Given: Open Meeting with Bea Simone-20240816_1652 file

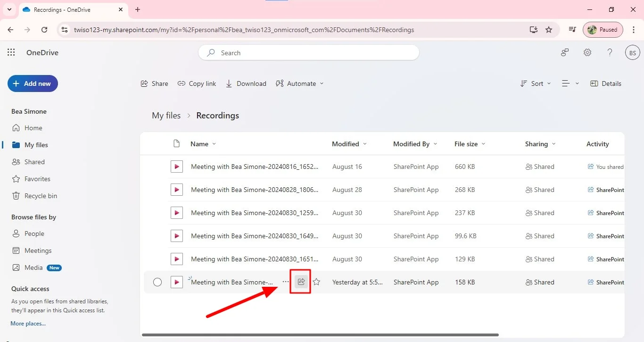Looking at the screenshot, I should 255,167.
